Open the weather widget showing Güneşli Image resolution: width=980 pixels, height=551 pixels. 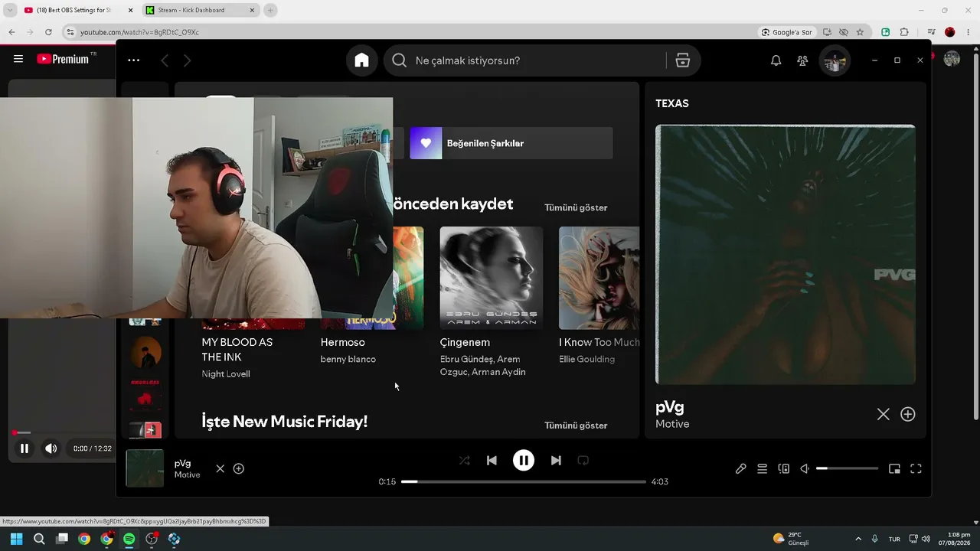pos(791,539)
